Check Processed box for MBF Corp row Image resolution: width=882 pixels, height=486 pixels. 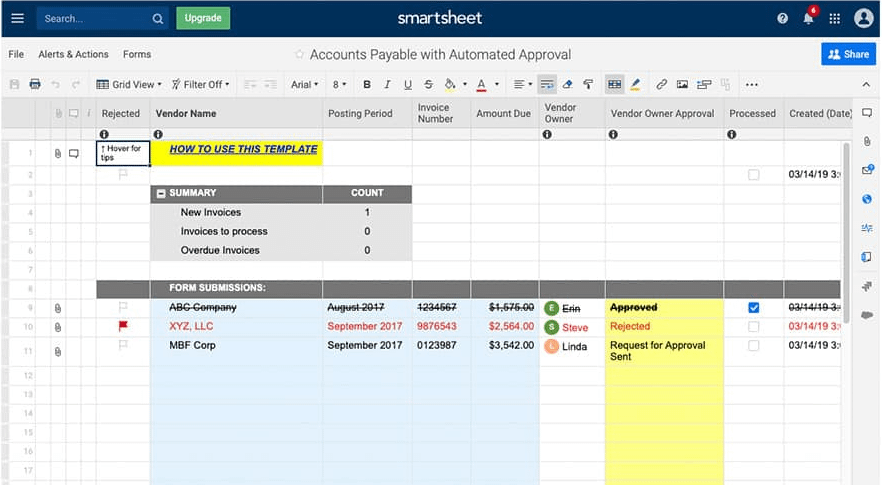click(754, 346)
